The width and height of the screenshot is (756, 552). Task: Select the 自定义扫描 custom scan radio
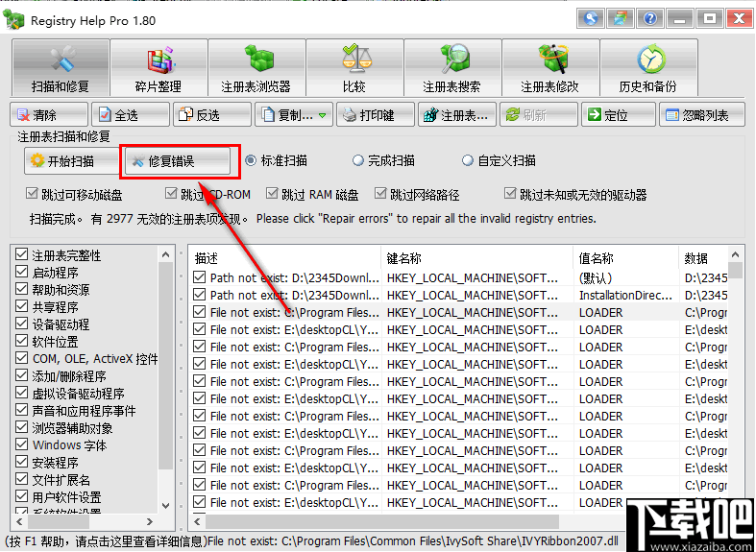[468, 160]
